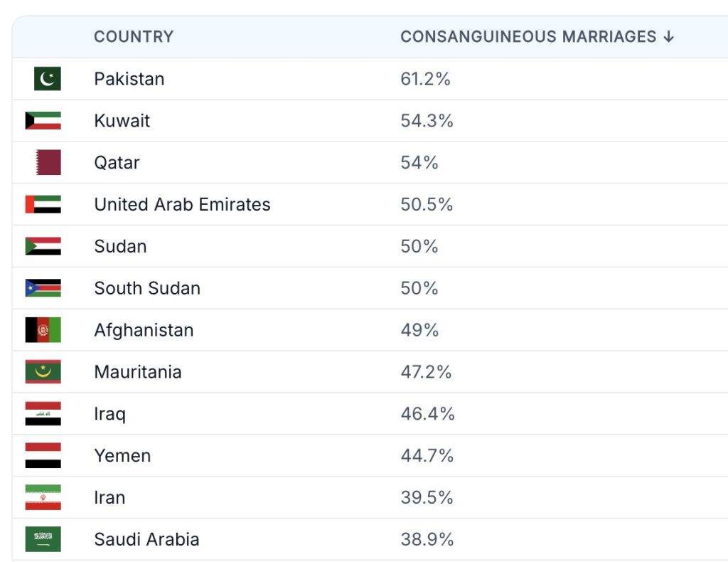
Task: Click the Pakistan flag icon
Action: [47, 79]
